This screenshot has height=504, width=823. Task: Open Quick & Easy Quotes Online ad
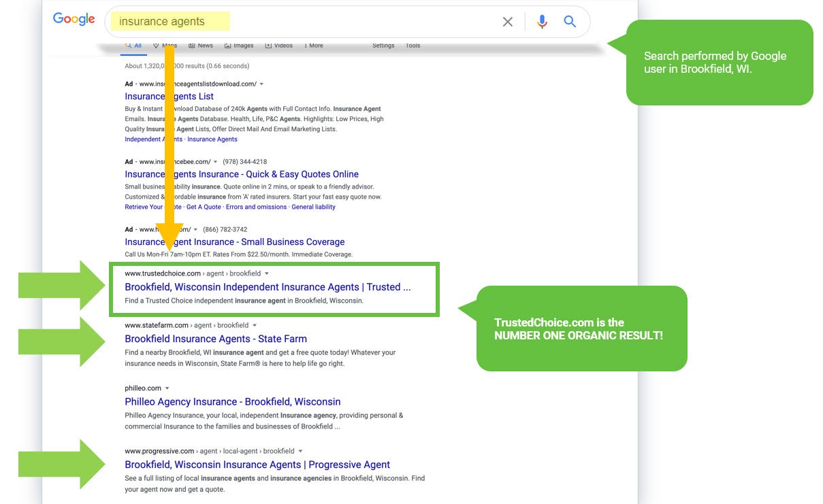[242, 174]
